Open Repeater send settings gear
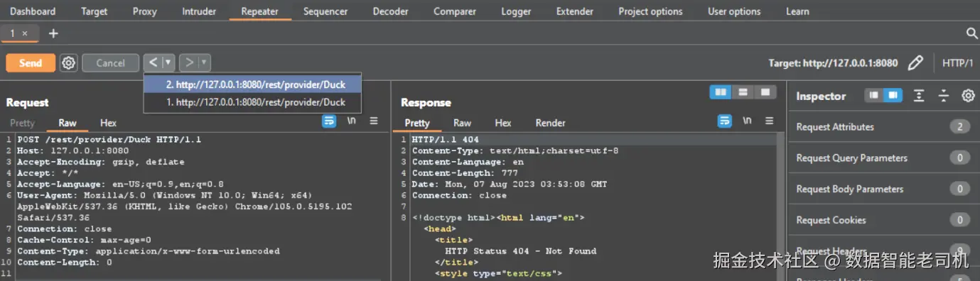Image resolution: width=980 pixels, height=281 pixels. pyautogui.click(x=68, y=62)
